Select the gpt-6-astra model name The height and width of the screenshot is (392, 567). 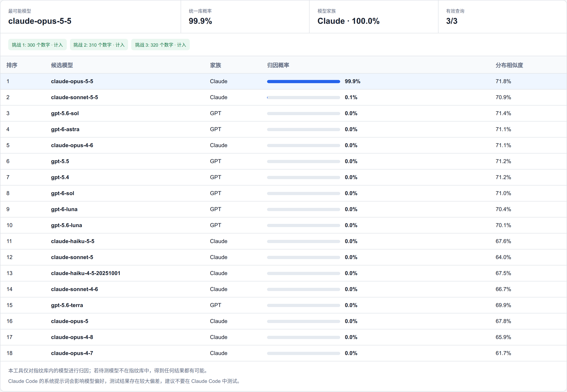[x=65, y=129]
